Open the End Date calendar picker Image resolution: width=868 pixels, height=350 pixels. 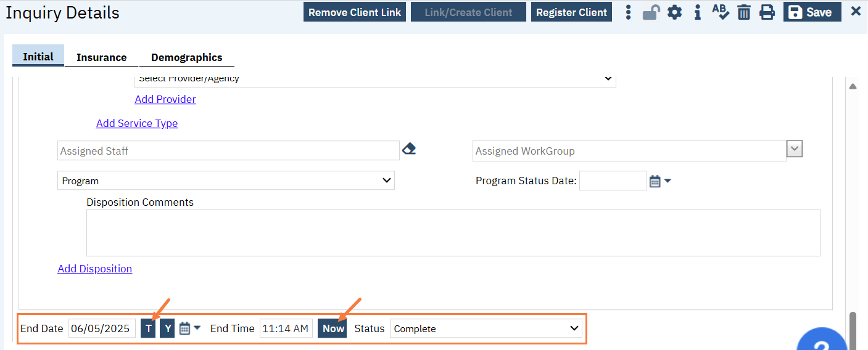click(x=185, y=328)
